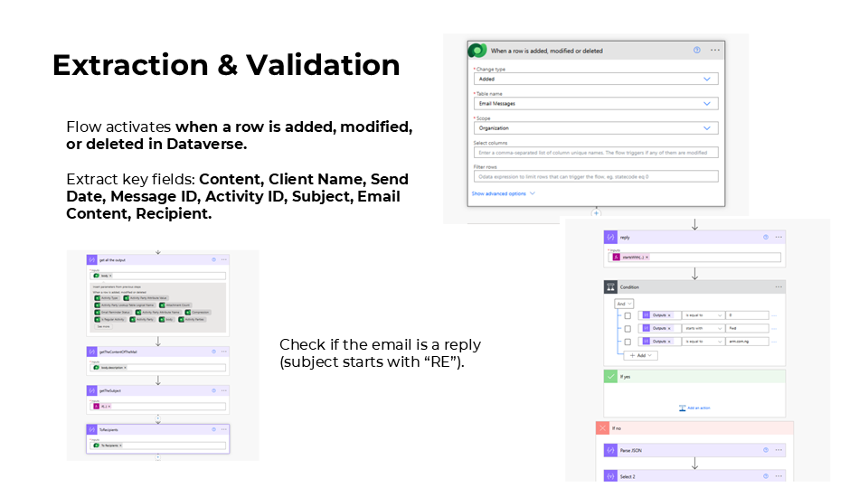Open the ellipsis menu on the trigger card
Image resolution: width=868 pixels, height=488 pixels.
click(715, 50)
